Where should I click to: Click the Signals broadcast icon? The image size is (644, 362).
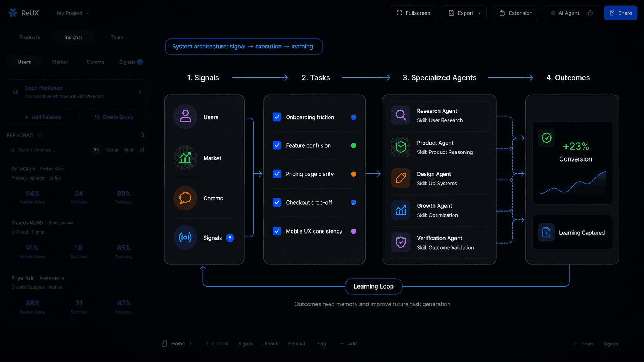[x=185, y=237]
